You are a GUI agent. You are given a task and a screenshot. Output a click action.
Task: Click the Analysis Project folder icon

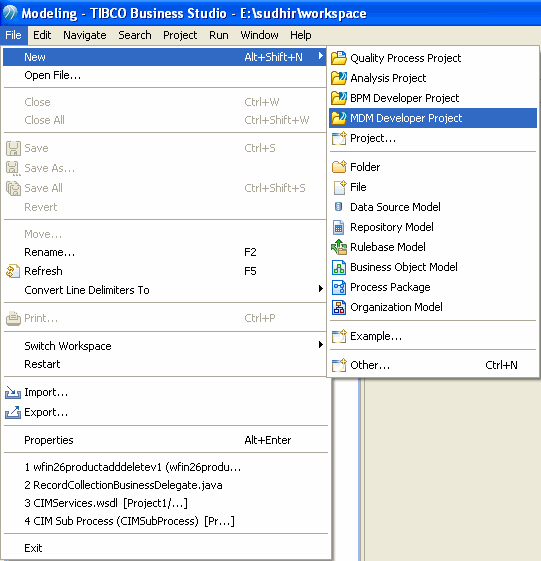click(338, 78)
